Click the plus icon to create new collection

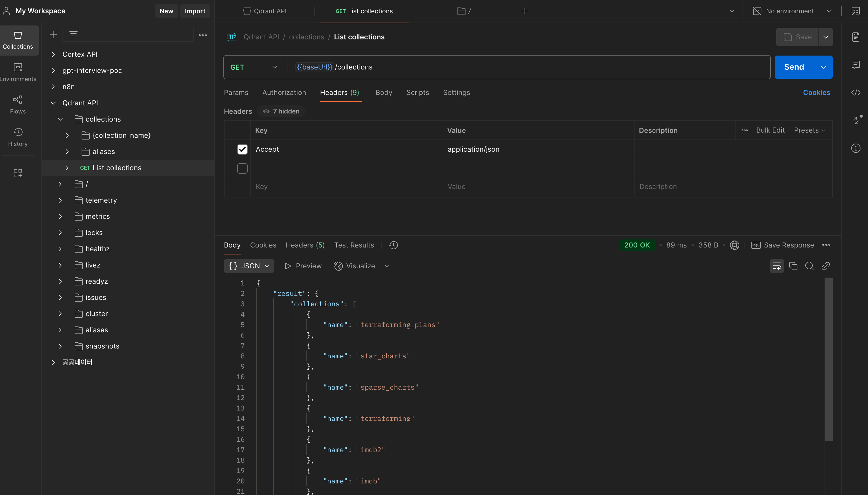[x=53, y=35]
